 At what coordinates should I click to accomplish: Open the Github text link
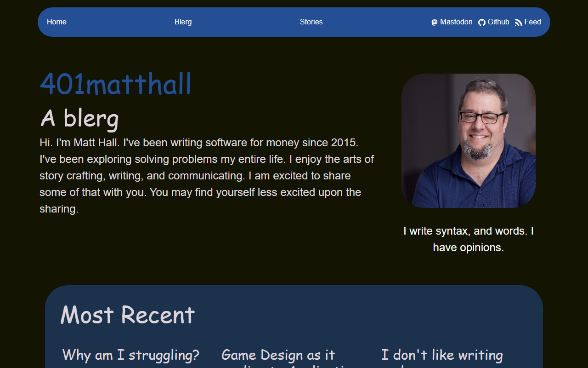[x=498, y=22]
